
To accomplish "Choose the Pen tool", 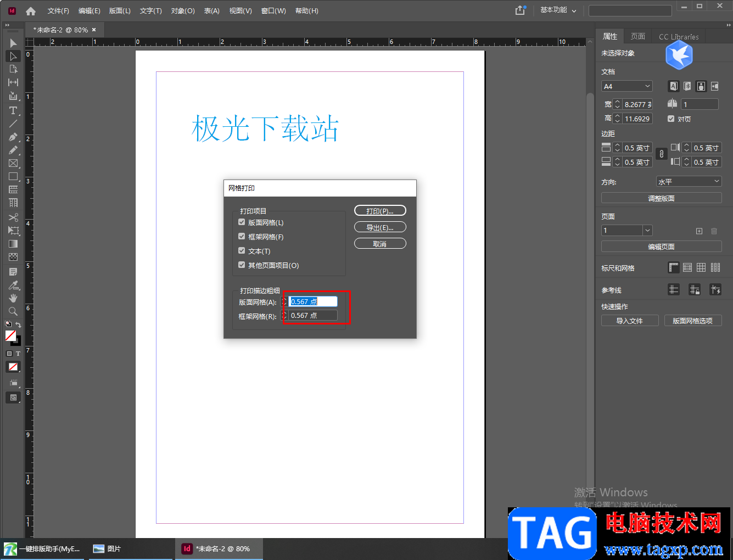I will [13, 137].
